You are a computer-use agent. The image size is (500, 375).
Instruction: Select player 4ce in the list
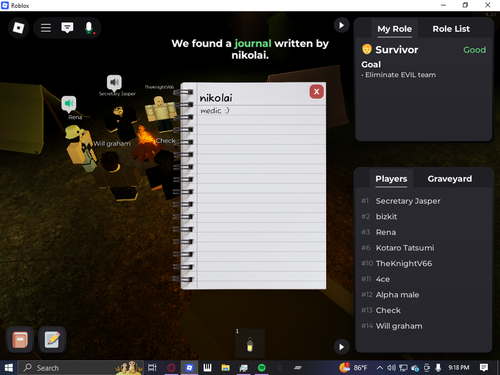383,279
